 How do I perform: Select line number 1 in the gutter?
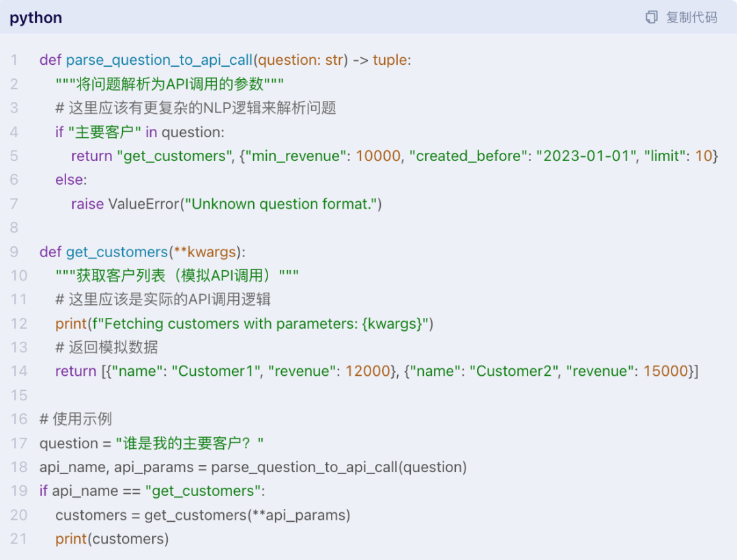tap(14, 60)
